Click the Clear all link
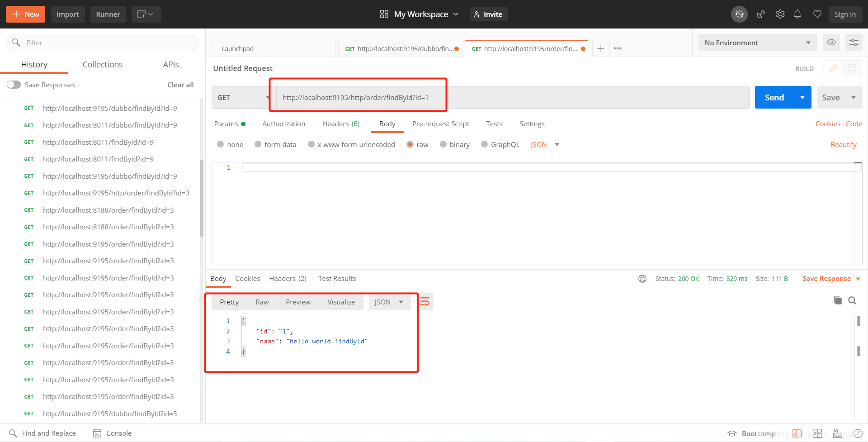Viewport: 868px width, 442px height. tap(180, 85)
